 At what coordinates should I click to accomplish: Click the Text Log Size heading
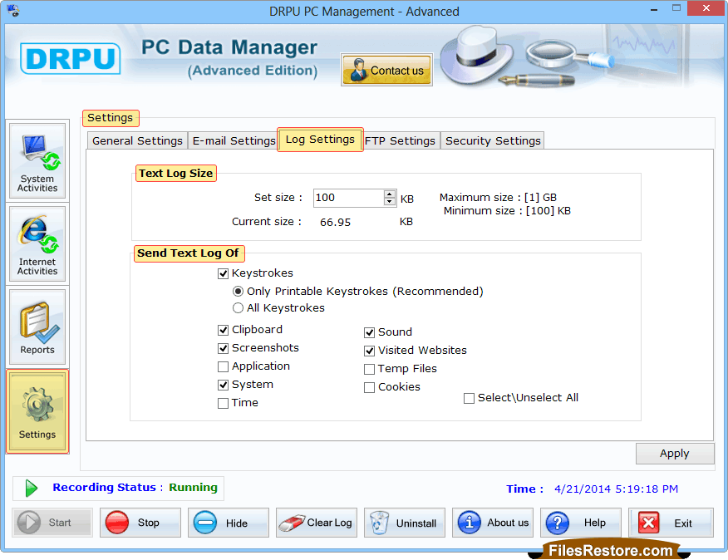[x=176, y=173]
